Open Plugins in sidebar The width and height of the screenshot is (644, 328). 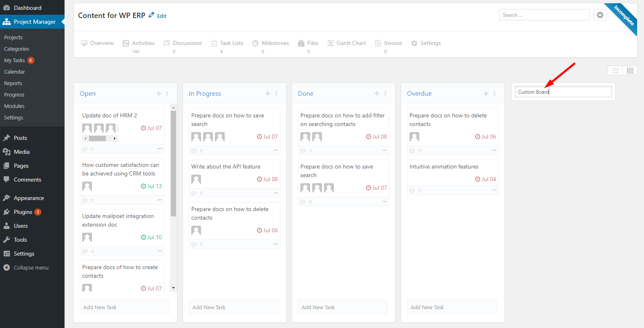pyautogui.click(x=23, y=212)
